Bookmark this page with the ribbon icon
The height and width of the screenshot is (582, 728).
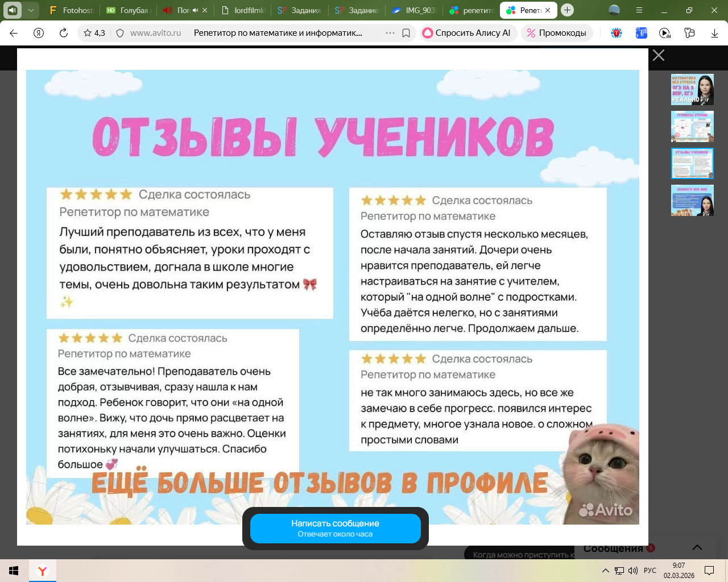(x=406, y=33)
